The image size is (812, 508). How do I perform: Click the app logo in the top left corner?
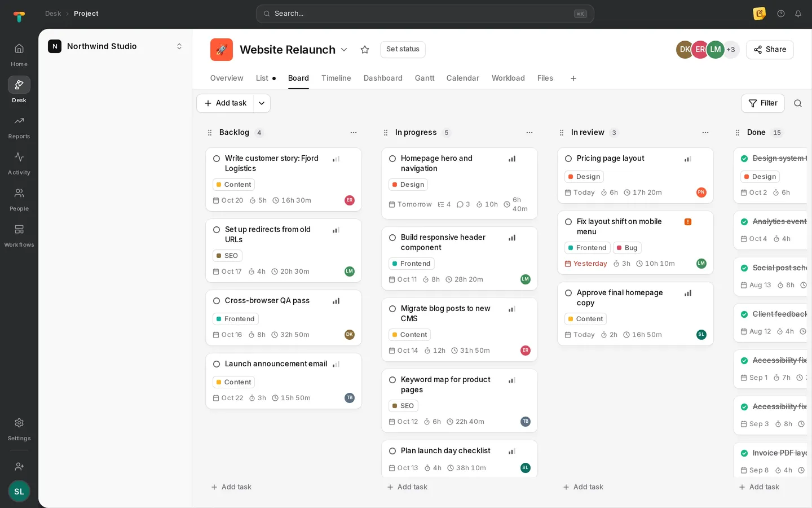pos(19,16)
